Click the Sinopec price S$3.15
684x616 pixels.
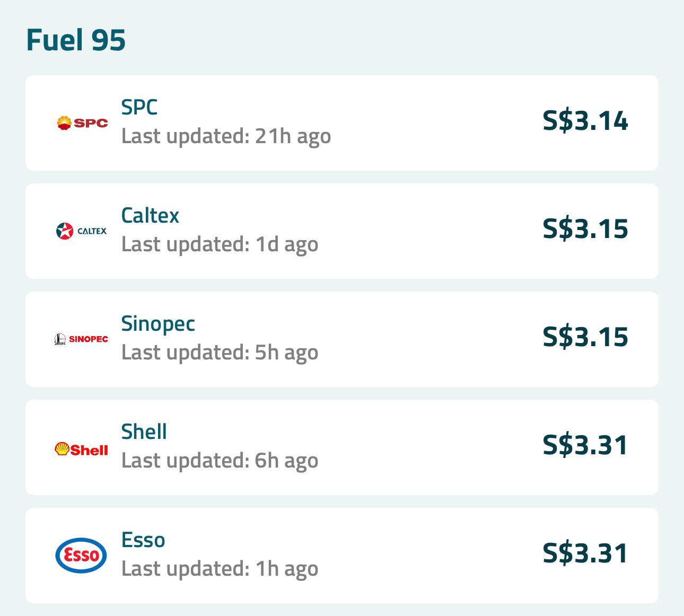pyautogui.click(x=585, y=338)
